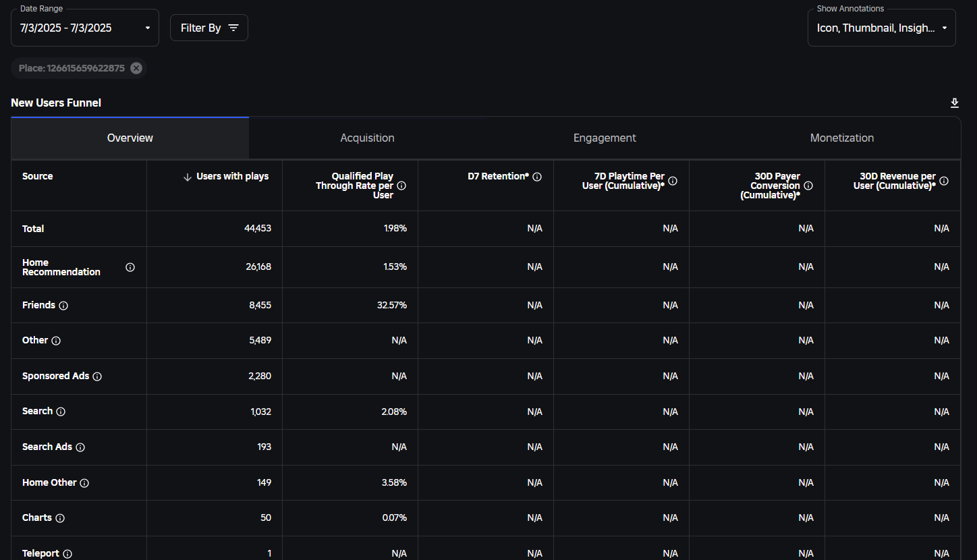Show info for 30D Revenue per User
Image resolution: width=977 pixels, height=560 pixels.
click(944, 181)
